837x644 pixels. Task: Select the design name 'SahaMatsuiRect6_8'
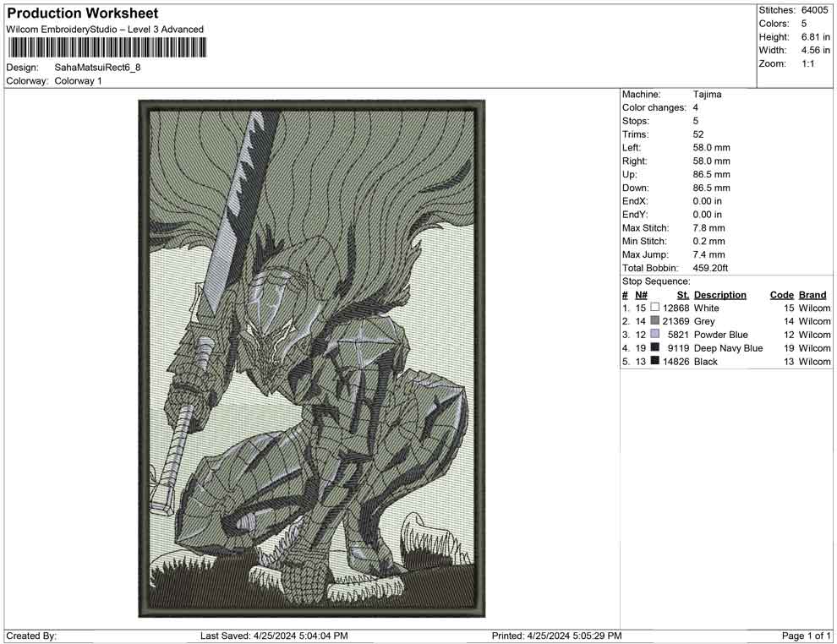click(x=98, y=68)
